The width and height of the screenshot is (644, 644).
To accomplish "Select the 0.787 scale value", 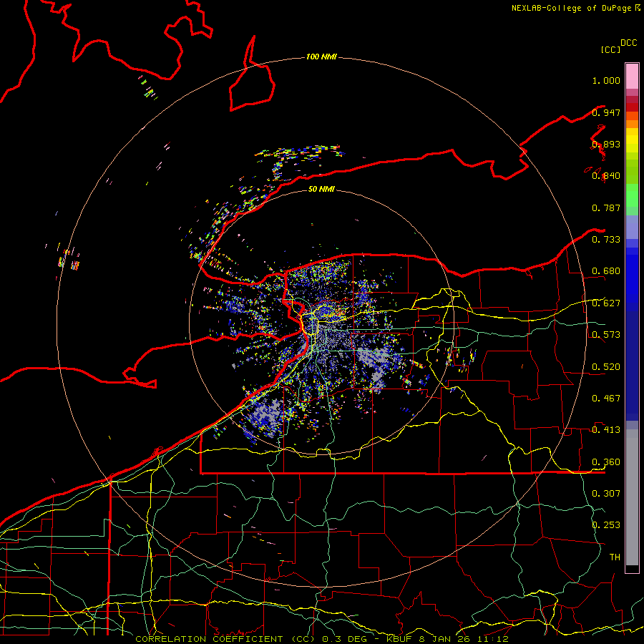I will [606, 208].
